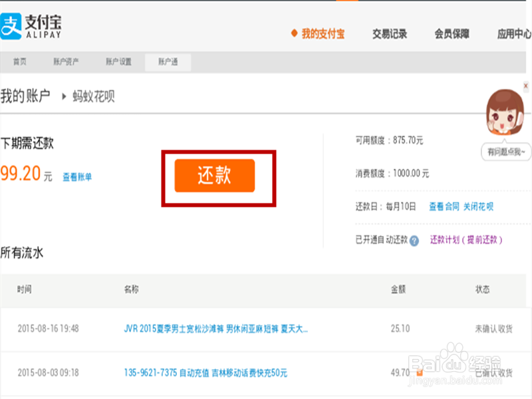Open the JVR 2015夏季男士 shorts transaction link
The width and height of the screenshot is (532, 399).
pyautogui.click(x=215, y=329)
